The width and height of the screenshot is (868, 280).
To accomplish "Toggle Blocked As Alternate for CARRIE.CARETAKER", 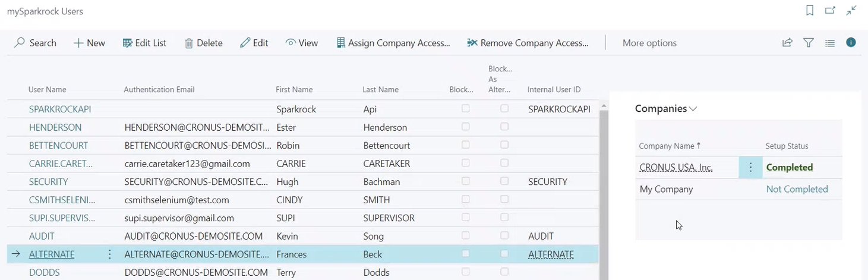I will 504,163.
